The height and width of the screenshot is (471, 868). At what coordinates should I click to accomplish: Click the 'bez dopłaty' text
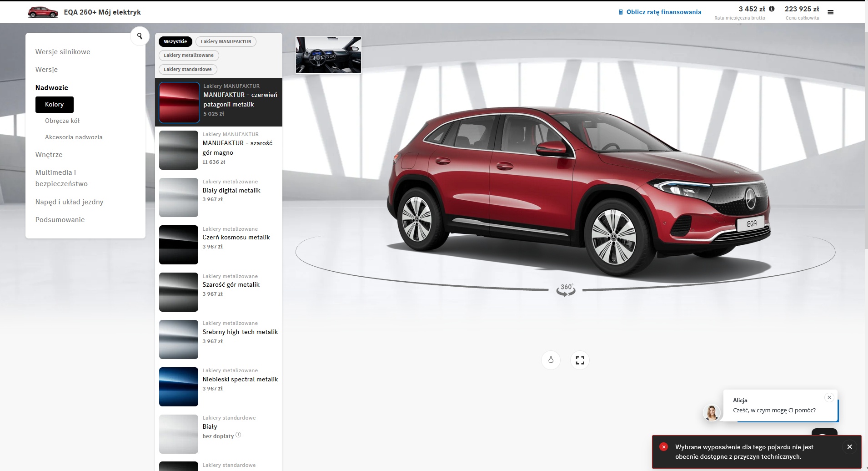tap(218, 436)
